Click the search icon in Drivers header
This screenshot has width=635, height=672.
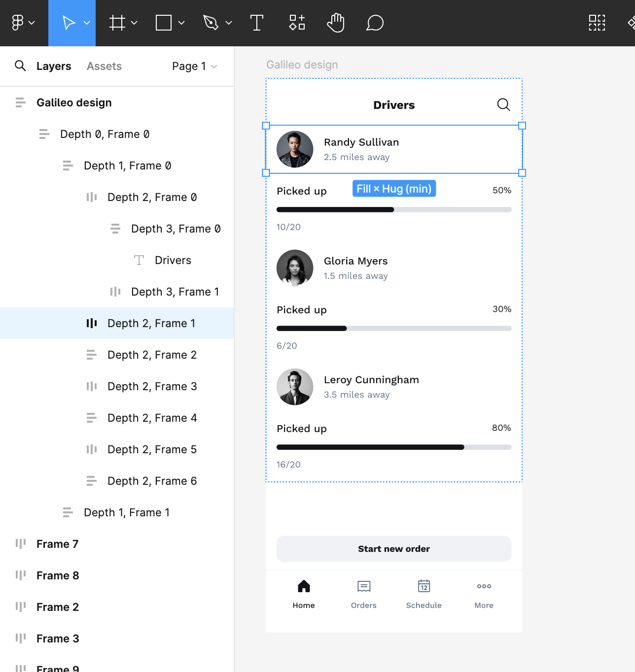coord(503,104)
